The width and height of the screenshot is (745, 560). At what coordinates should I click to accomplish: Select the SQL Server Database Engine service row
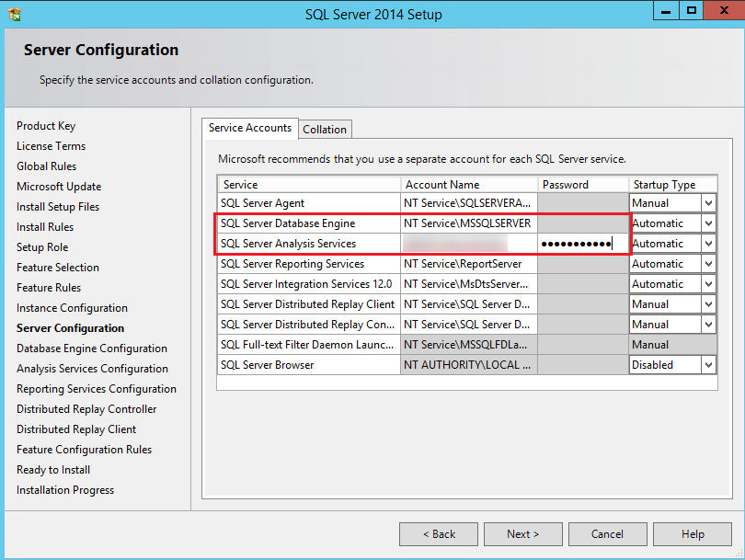[309, 223]
